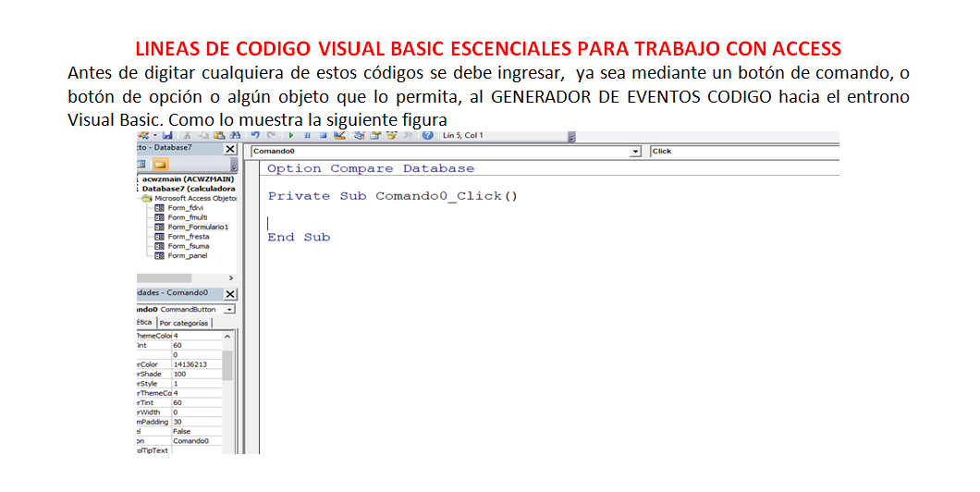Open toolbar options at the toolbar's right end
The height and width of the screenshot is (492, 980).
coord(571,138)
